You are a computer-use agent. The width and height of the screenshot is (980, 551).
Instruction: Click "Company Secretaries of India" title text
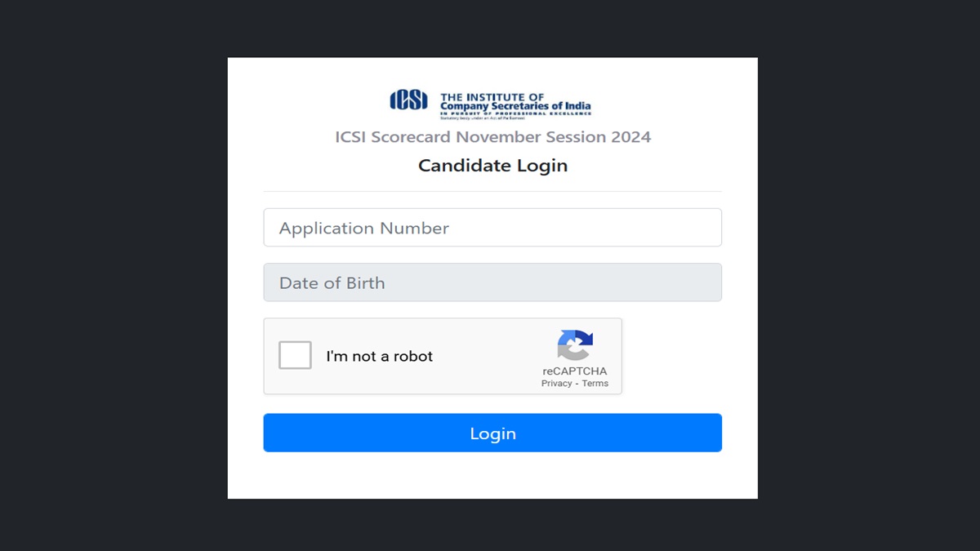click(x=514, y=106)
